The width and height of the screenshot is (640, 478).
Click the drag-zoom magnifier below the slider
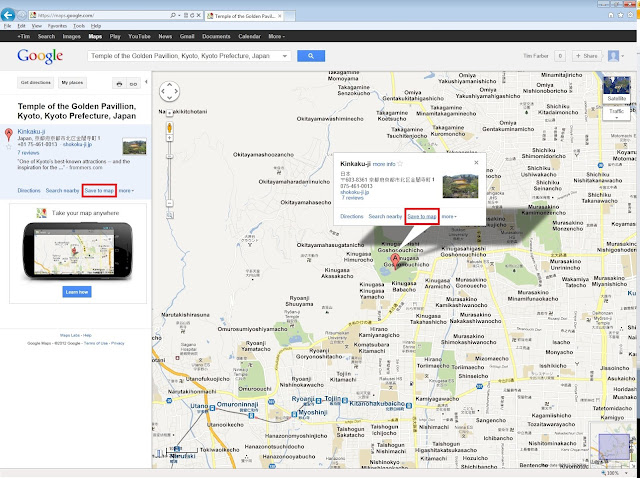(x=169, y=215)
